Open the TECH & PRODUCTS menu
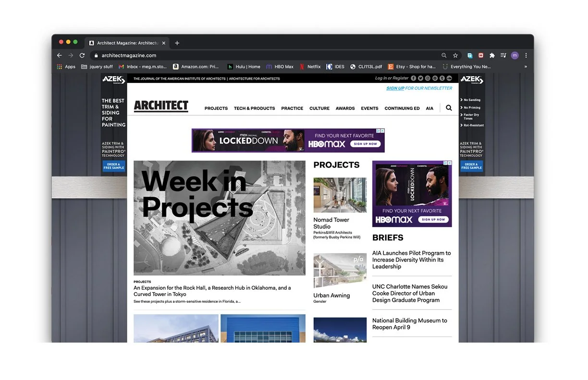Screen dimensions: 588x380 point(255,108)
